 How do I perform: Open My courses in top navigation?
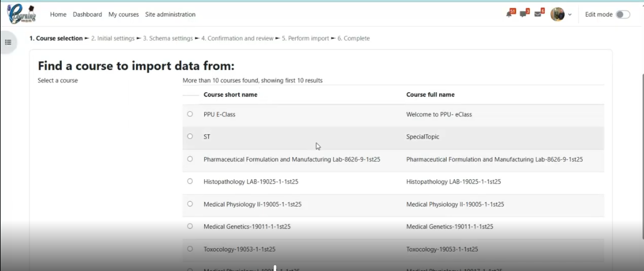point(124,15)
